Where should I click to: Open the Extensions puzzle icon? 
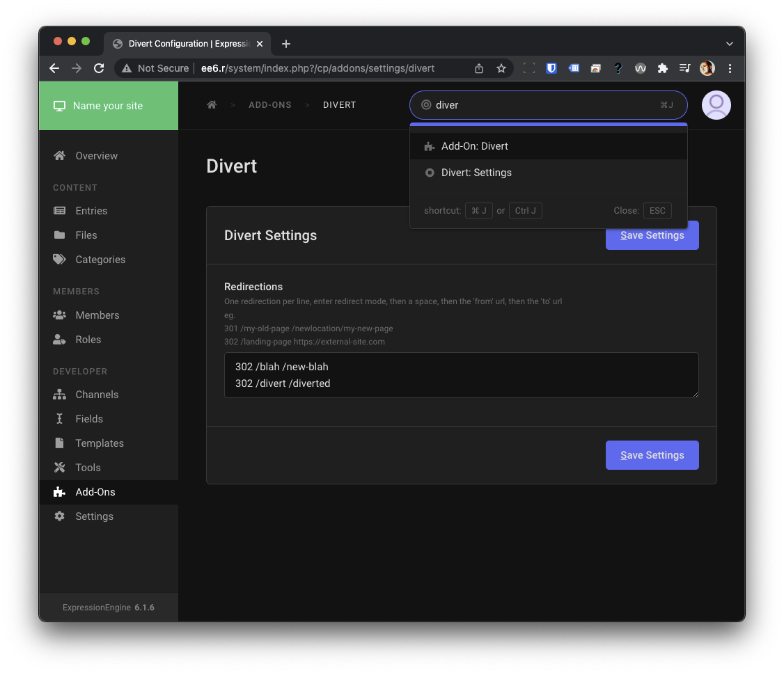pyautogui.click(x=662, y=68)
